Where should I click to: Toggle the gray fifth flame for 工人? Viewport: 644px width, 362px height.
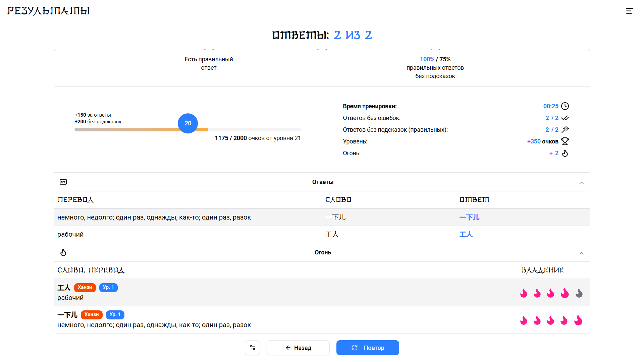tap(579, 293)
